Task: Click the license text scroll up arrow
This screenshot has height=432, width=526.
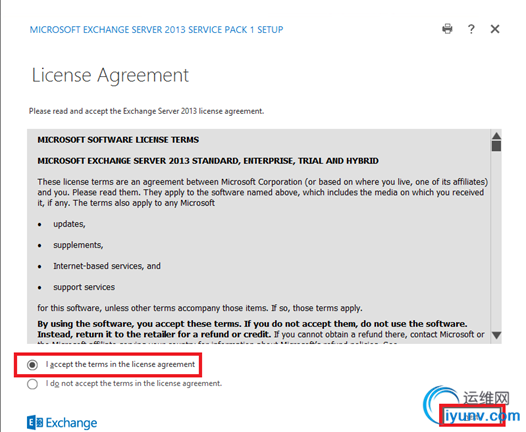Action: pyautogui.click(x=496, y=136)
